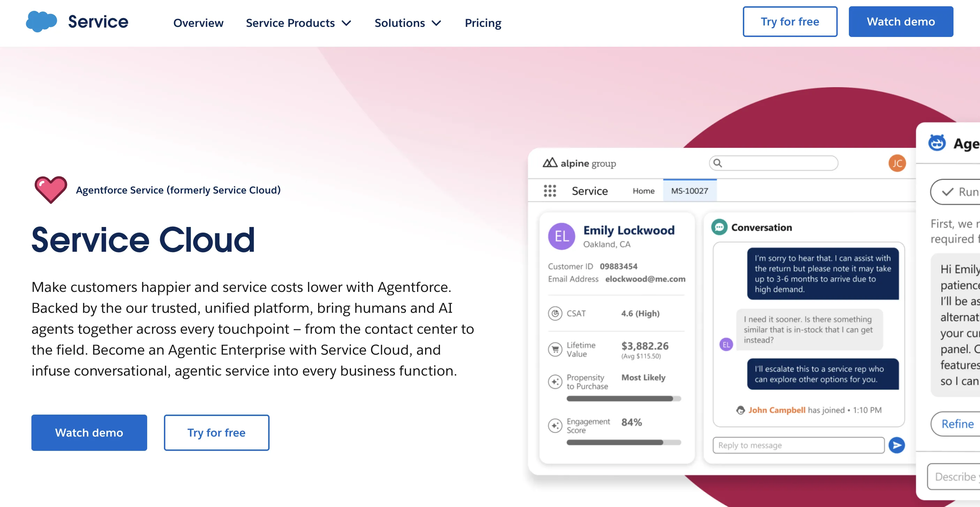
Task: Open the app launcher dots grid
Action: pos(550,190)
